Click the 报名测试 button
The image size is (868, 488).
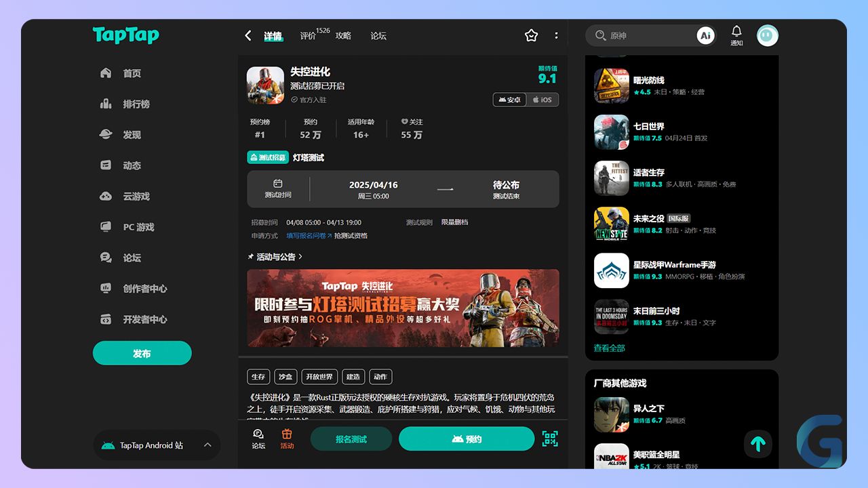coord(351,439)
